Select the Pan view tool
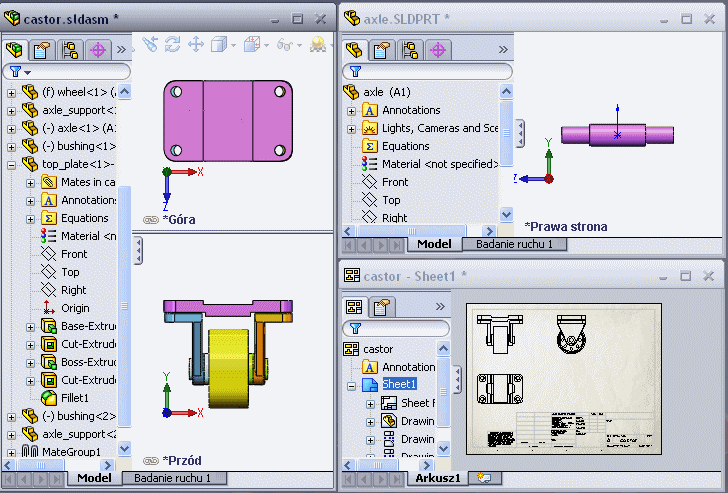Image resolution: width=728 pixels, height=493 pixels. [x=196, y=45]
